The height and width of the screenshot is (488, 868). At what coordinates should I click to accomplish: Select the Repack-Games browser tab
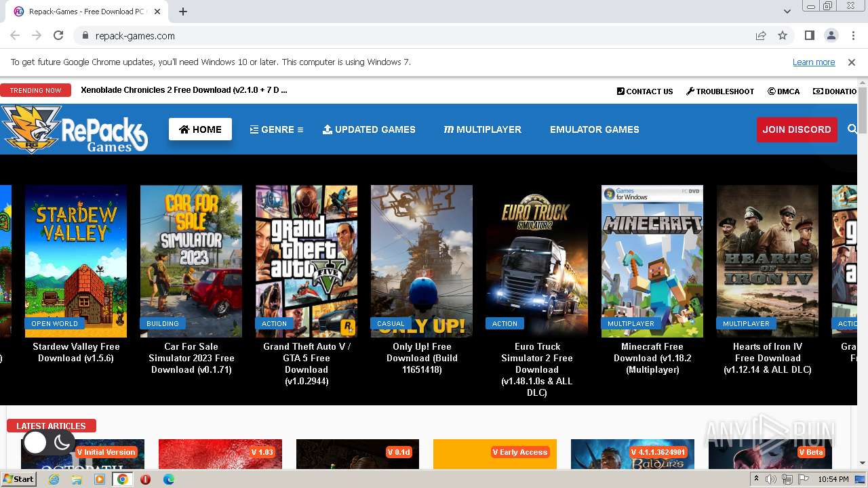click(x=88, y=12)
